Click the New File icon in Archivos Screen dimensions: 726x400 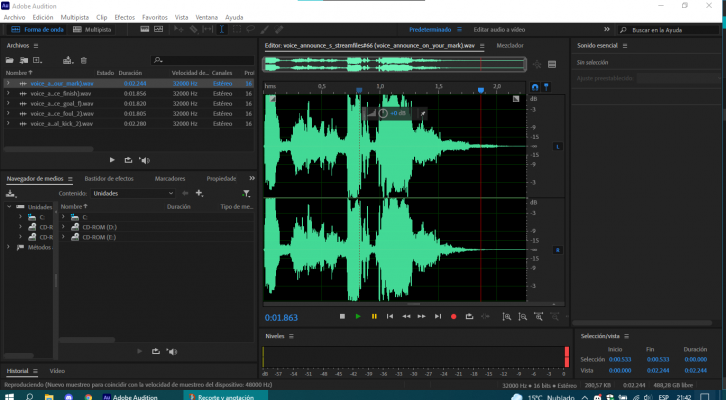38,60
